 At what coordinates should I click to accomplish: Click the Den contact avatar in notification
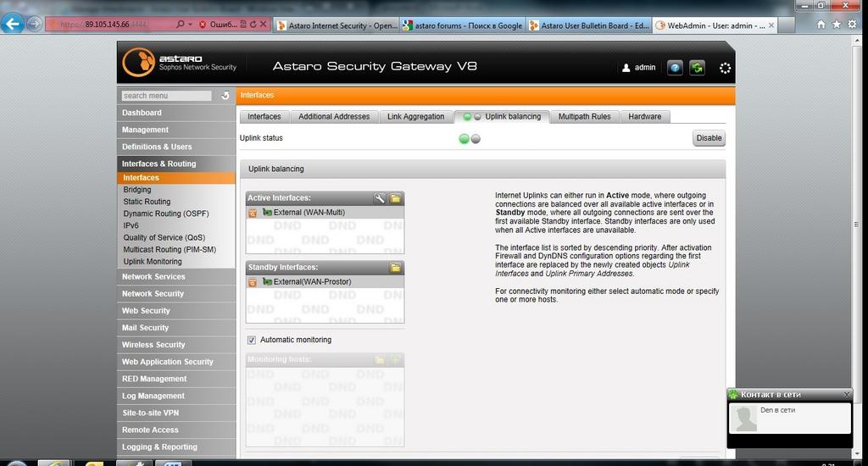tap(743, 419)
